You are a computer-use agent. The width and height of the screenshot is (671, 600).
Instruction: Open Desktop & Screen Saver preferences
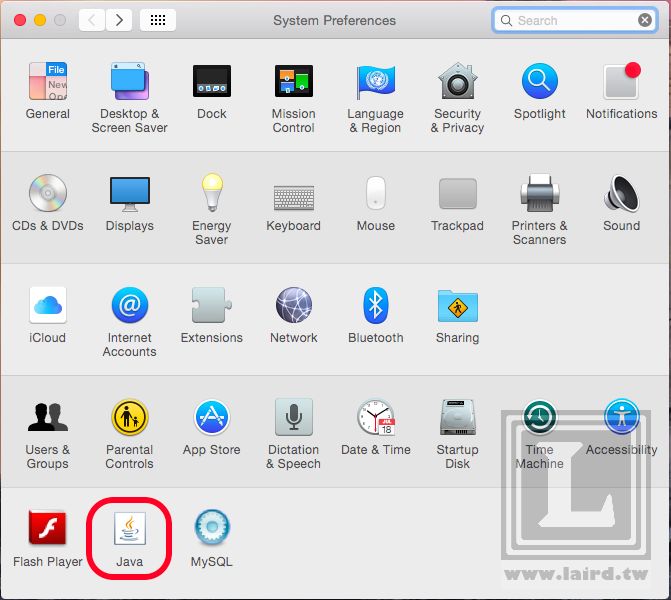click(x=130, y=81)
